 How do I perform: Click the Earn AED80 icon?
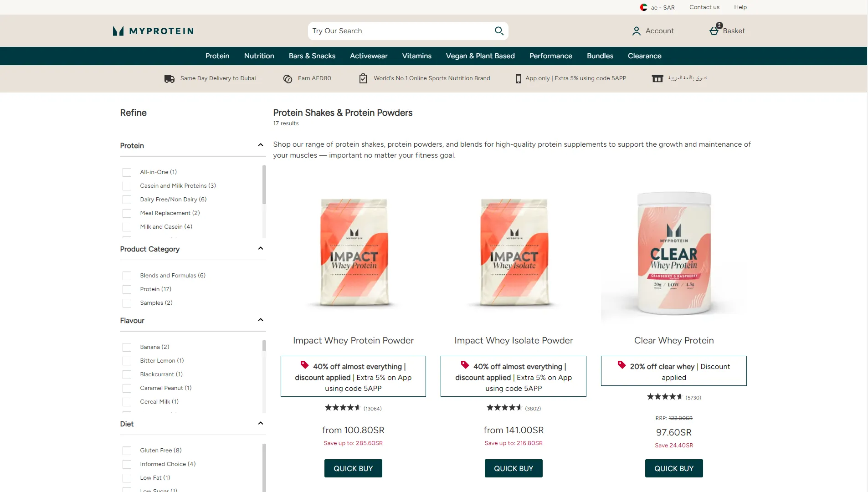point(288,79)
